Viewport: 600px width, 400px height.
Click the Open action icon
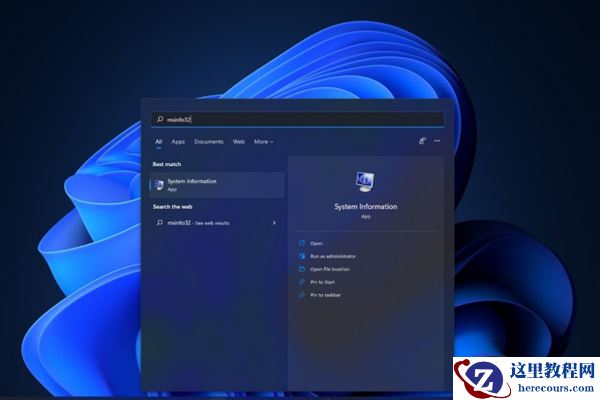(302, 243)
